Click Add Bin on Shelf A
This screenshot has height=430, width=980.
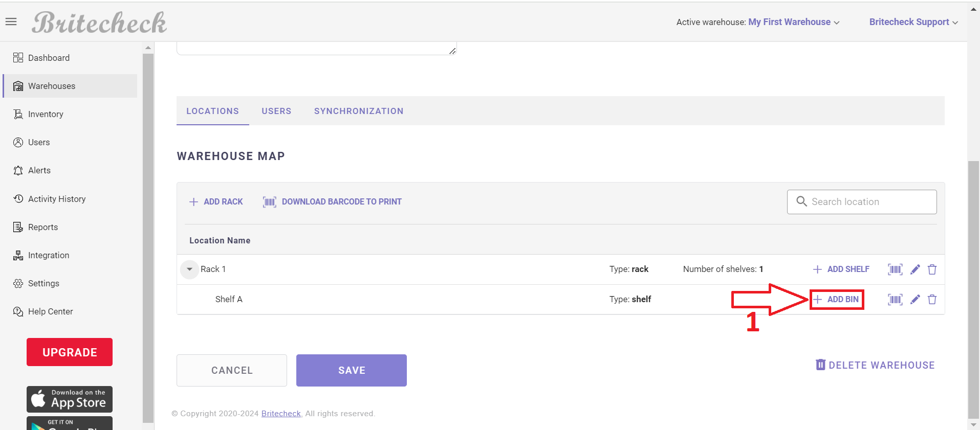pos(837,300)
